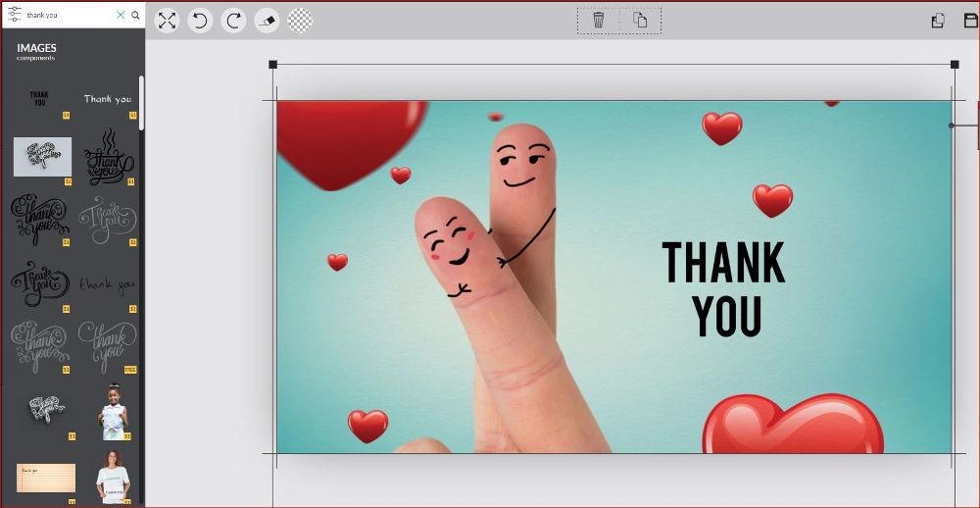980x508 pixels.
Task: Click the IMAGES components heading
Action: [x=36, y=52]
